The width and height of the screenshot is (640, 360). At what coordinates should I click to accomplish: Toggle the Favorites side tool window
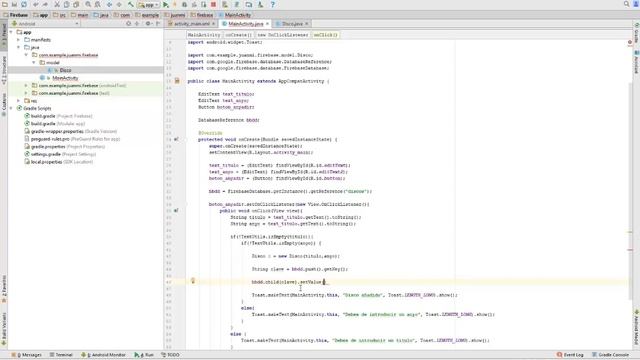(4, 289)
